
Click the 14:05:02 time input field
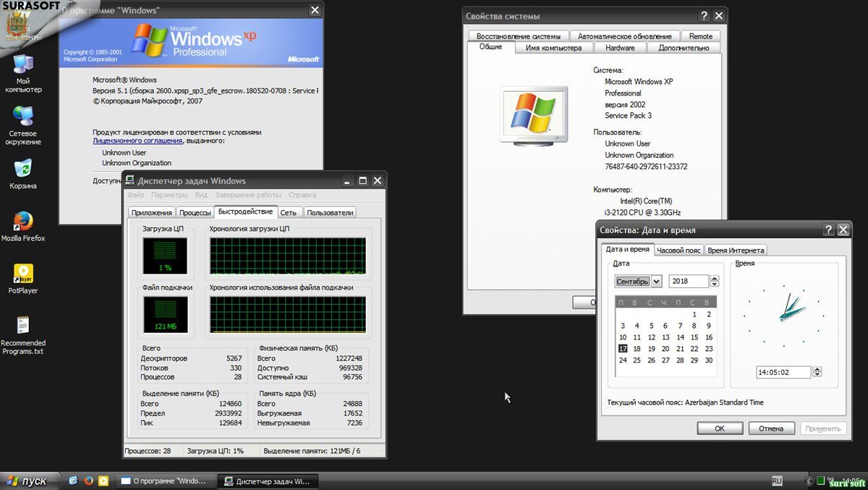pos(783,372)
